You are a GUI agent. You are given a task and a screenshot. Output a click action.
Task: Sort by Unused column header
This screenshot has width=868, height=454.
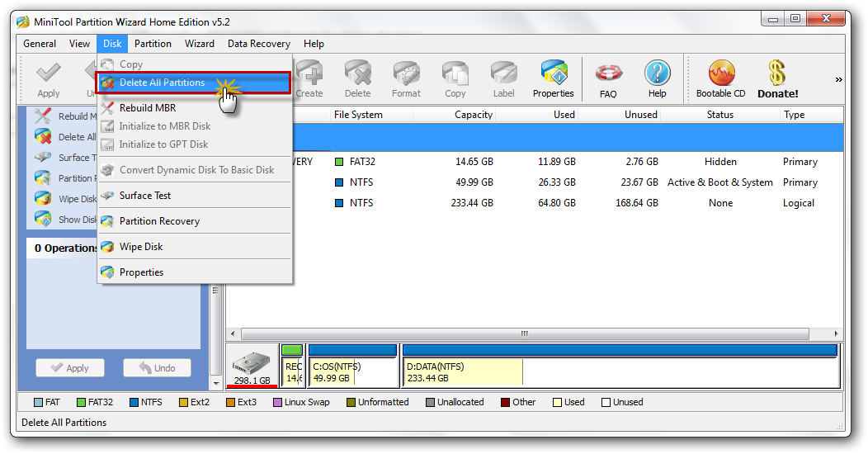[x=620, y=115]
